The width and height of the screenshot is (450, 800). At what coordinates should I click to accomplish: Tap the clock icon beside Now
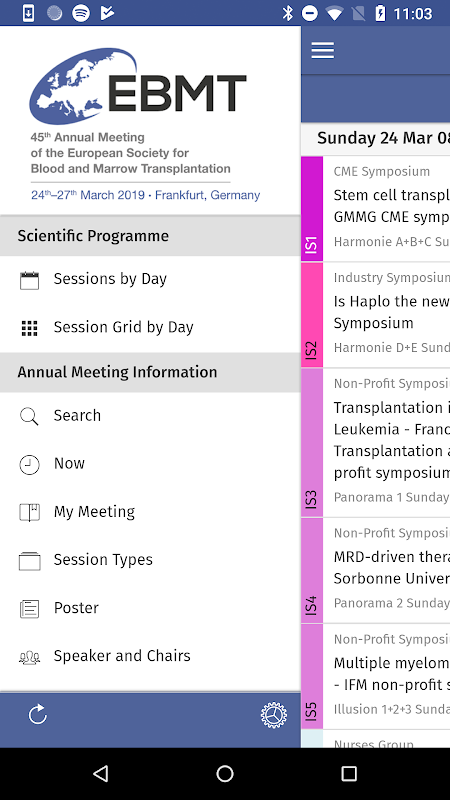pyautogui.click(x=29, y=464)
